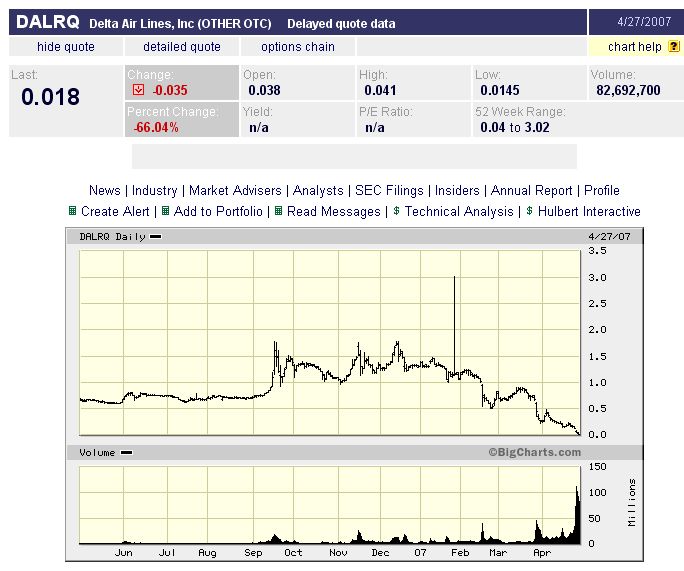Screen dimensions: 684x571
Task: Open the Annual Report link
Action: point(531,191)
